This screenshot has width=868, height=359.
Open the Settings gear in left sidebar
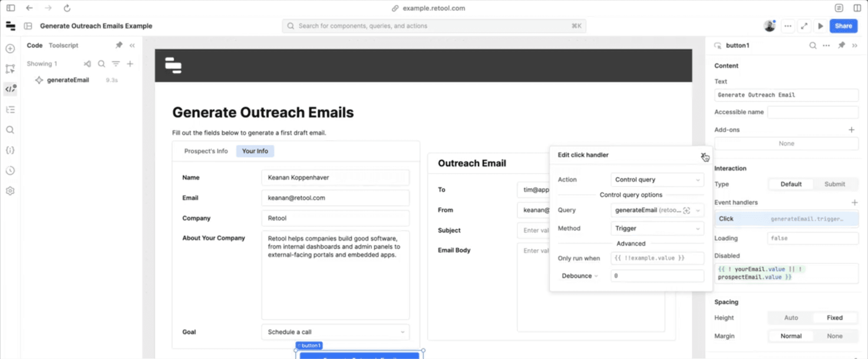(10, 191)
